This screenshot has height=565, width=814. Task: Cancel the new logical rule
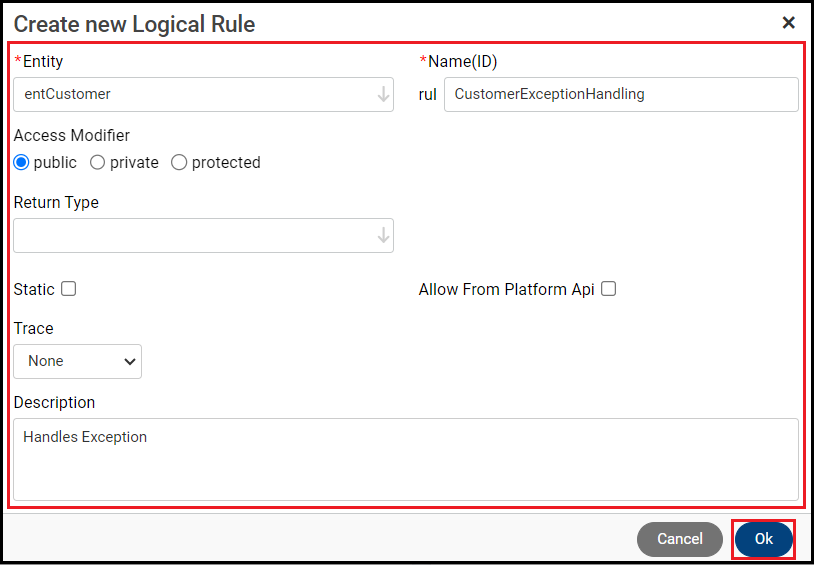(x=679, y=539)
